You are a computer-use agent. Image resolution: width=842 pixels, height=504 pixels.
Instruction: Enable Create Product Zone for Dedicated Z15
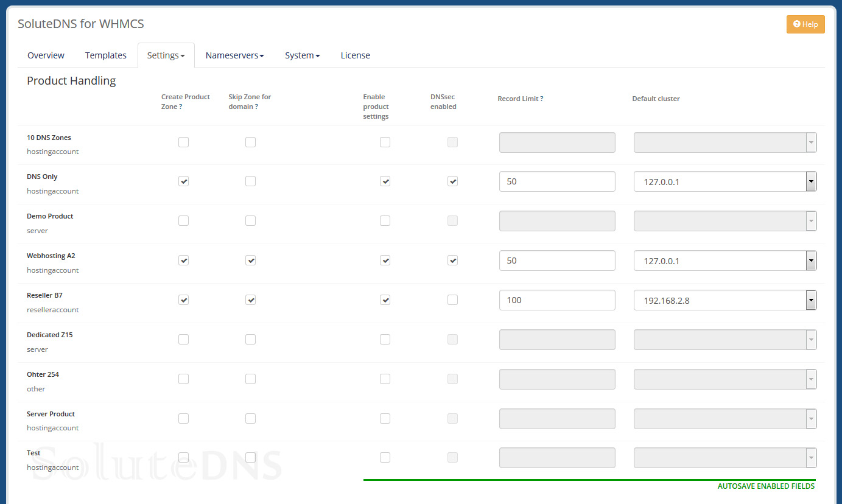[183, 340]
